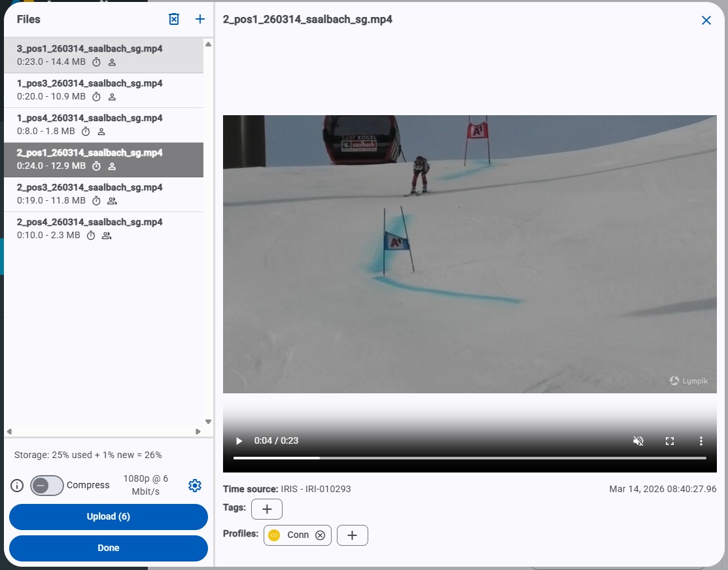Click the Done button

click(x=108, y=548)
